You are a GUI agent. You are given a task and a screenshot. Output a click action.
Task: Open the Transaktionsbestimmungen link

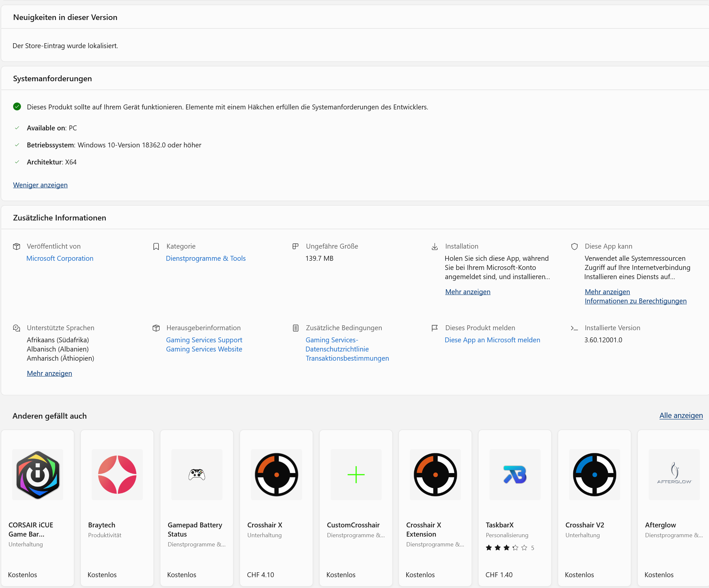(x=347, y=358)
